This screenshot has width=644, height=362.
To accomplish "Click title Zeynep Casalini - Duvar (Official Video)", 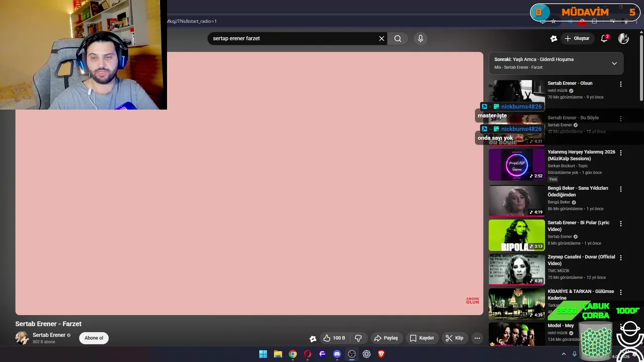I will pyautogui.click(x=581, y=260).
